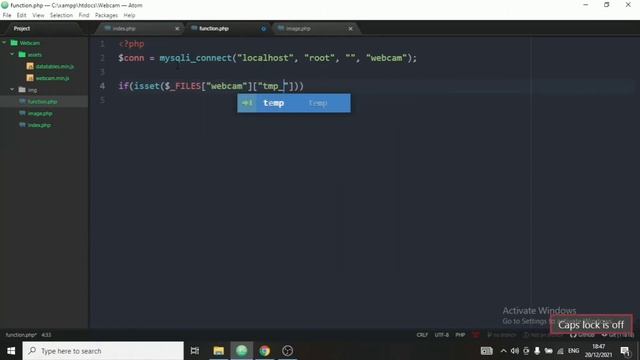Click the Atom icon on the taskbar
This screenshot has height=360, width=640.
click(x=242, y=351)
